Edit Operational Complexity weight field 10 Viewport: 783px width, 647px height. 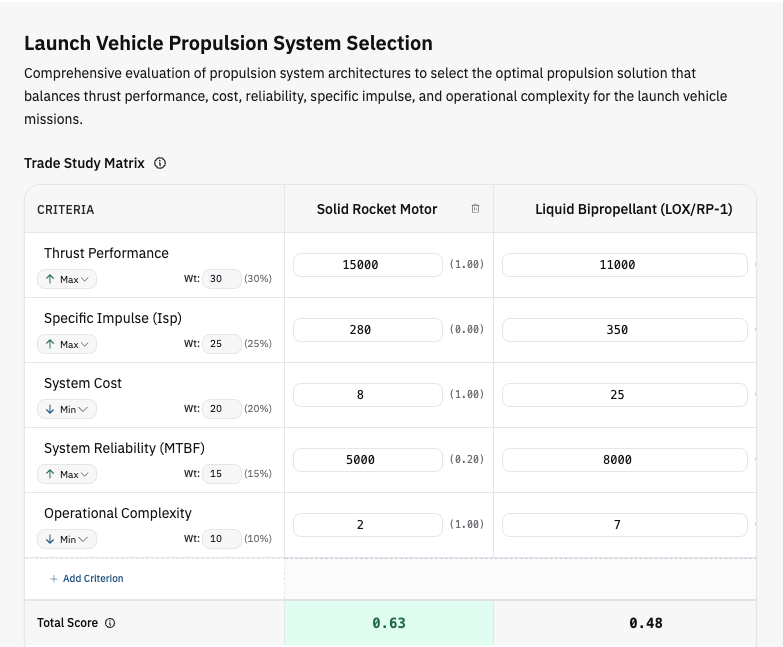(222, 538)
